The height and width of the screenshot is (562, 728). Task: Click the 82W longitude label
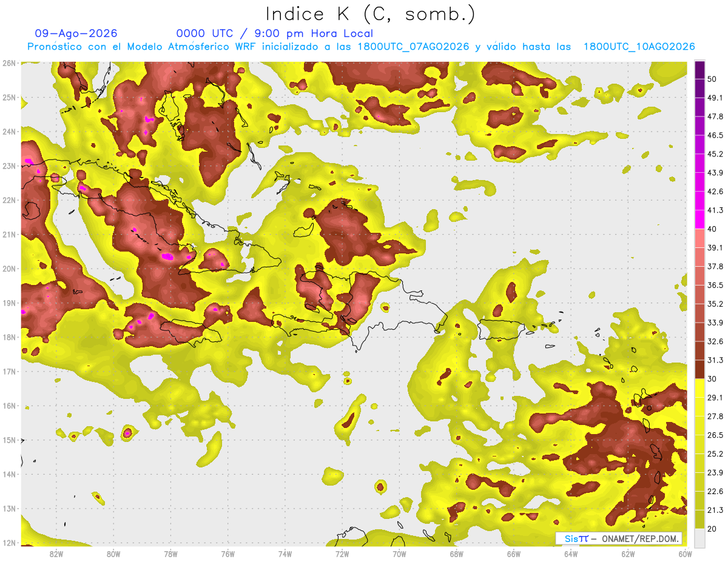coord(56,554)
